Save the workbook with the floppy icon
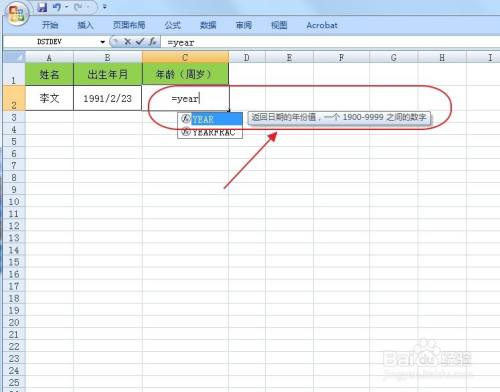 (x=42, y=7)
